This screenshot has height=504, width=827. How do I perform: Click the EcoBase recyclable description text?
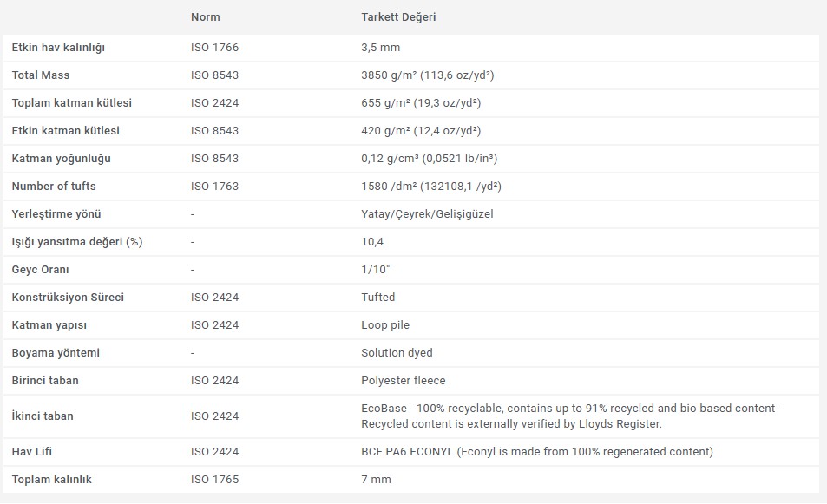point(571,416)
